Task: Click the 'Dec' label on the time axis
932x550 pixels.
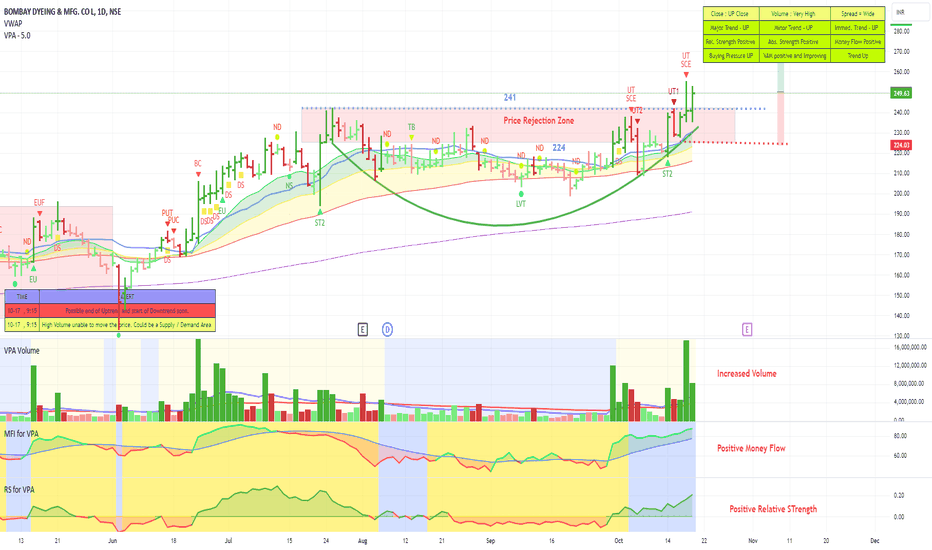Action: [x=875, y=541]
